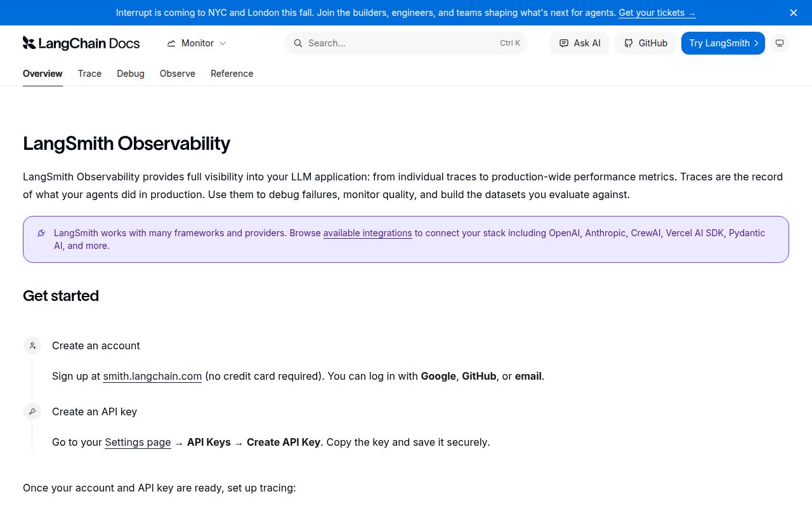Image resolution: width=812 pixels, height=508 pixels.
Task: Click the Ctrl K shortcut hint
Action: point(510,43)
